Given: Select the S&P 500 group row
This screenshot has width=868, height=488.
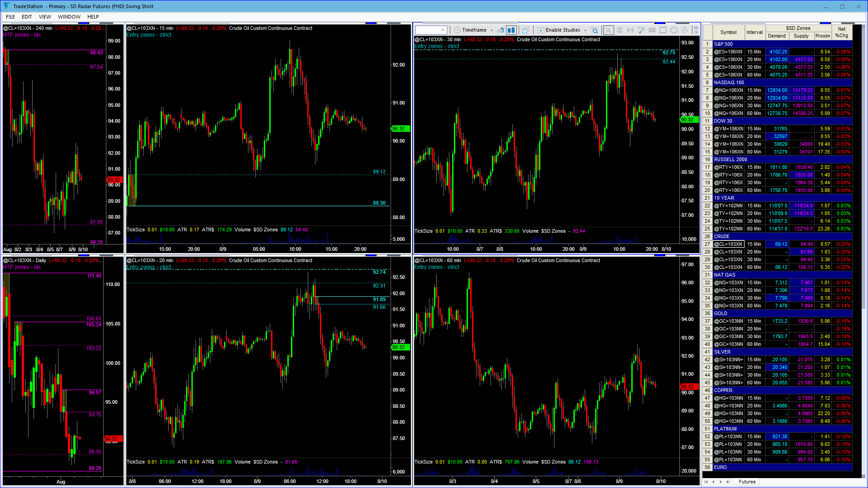Looking at the screenshot, I should click(x=782, y=44).
